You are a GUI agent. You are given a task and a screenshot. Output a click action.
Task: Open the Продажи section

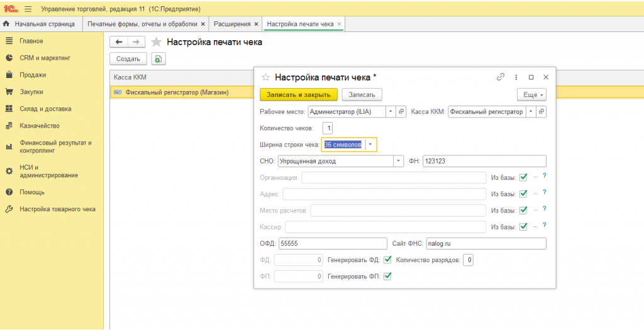33,75
